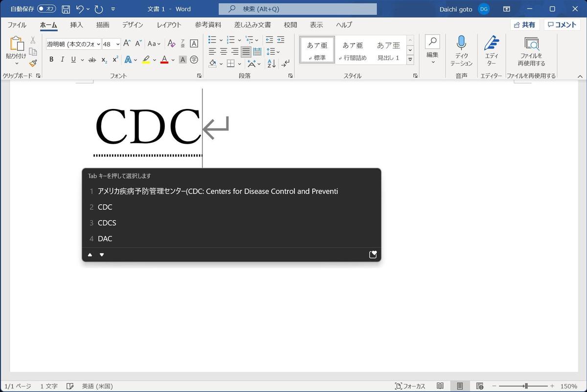The height and width of the screenshot is (392, 587).
Task: Click the Paste (貼り付け) clipboard icon
Action: coord(16,44)
